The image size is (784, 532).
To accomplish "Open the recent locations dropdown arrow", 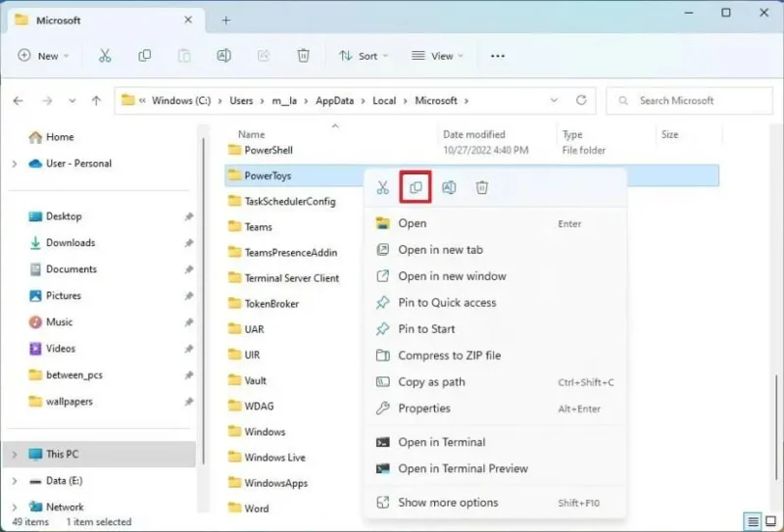I will coord(72,101).
